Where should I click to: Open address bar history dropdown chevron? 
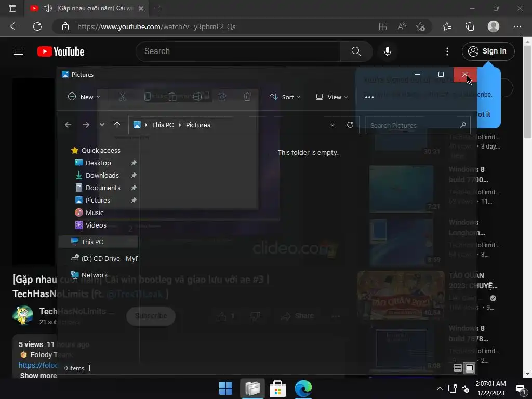click(332, 125)
